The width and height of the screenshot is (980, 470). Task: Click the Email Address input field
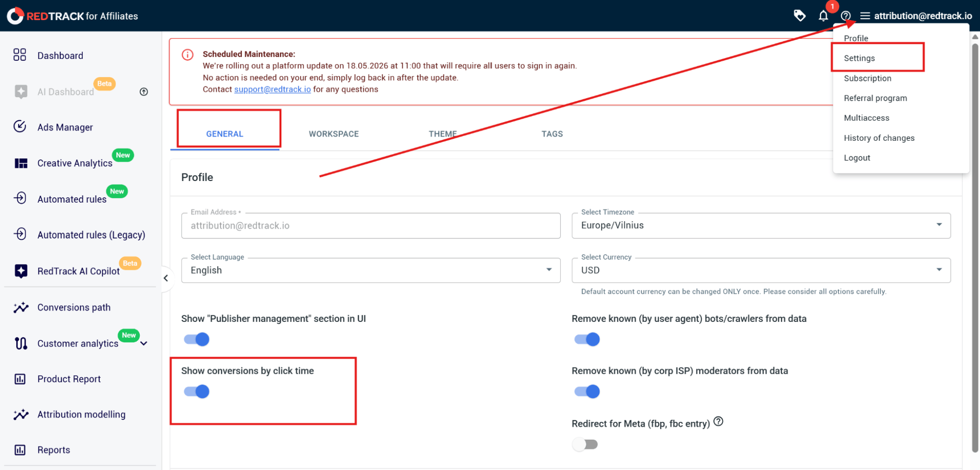click(x=371, y=226)
